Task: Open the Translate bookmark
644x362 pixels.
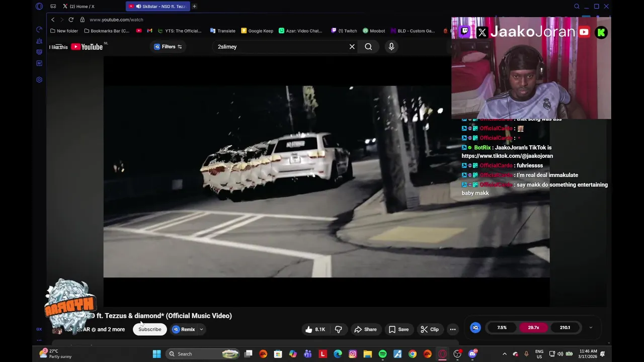Action: pos(223,31)
